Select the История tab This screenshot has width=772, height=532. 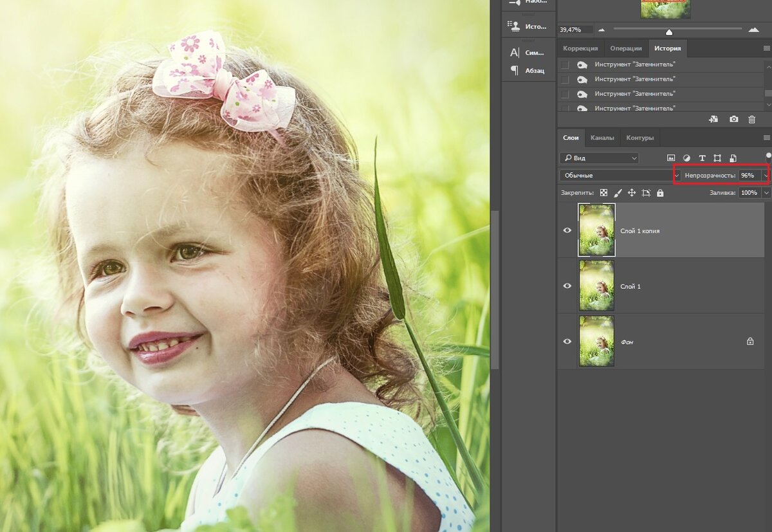click(668, 48)
